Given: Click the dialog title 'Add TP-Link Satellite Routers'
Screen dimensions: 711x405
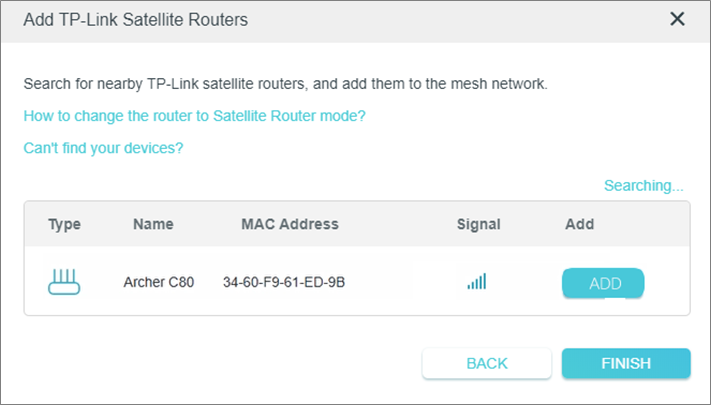Looking at the screenshot, I should (136, 20).
